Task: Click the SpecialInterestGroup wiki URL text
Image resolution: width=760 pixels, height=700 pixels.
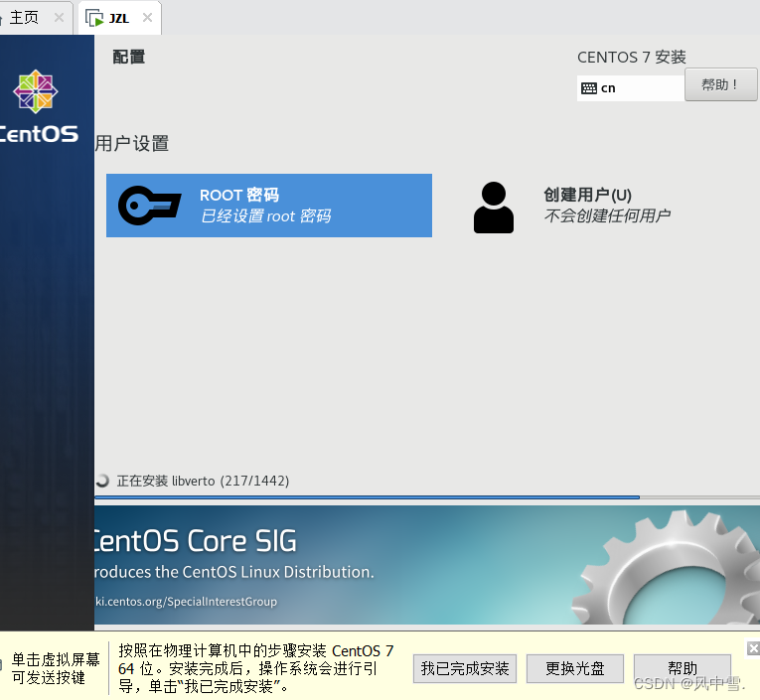Action: (x=186, y=601)
